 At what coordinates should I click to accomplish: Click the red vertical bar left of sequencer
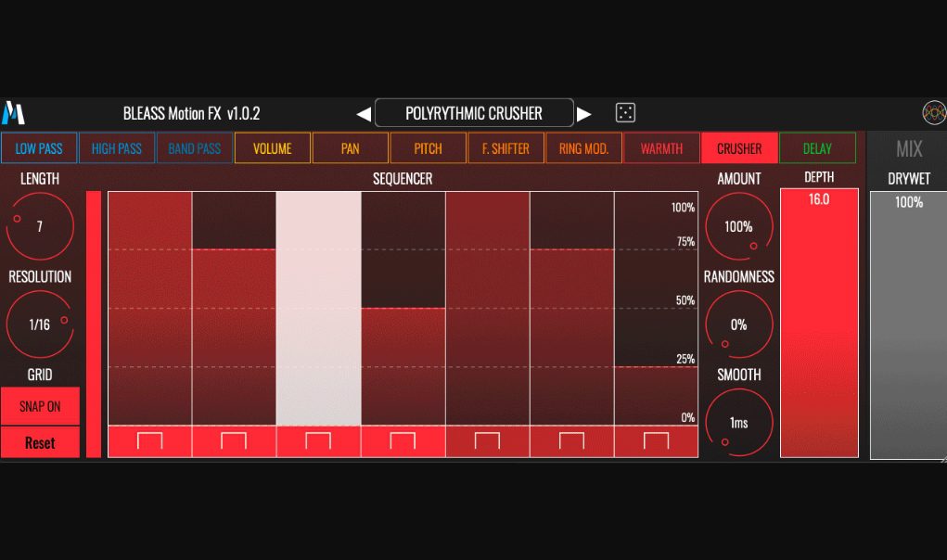tap(94, 325)
